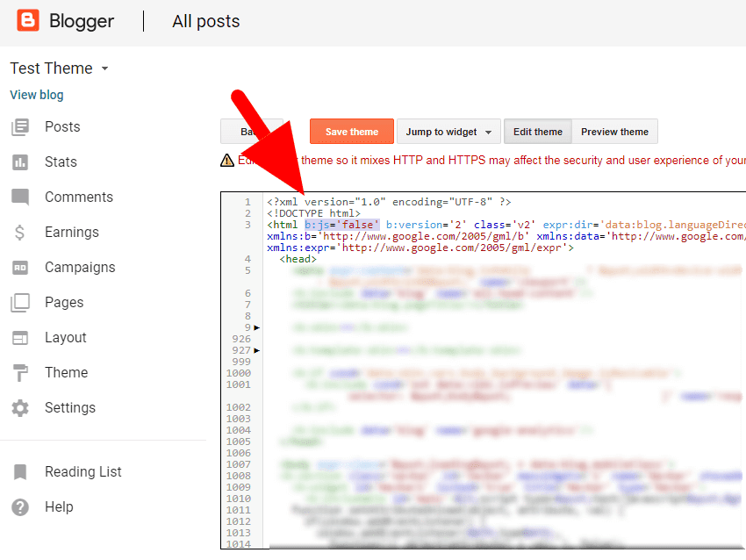This screenshot has height=560, width=746.
Task: Select the Stats bar-chart icon
Action: click(x=21, y=162)
